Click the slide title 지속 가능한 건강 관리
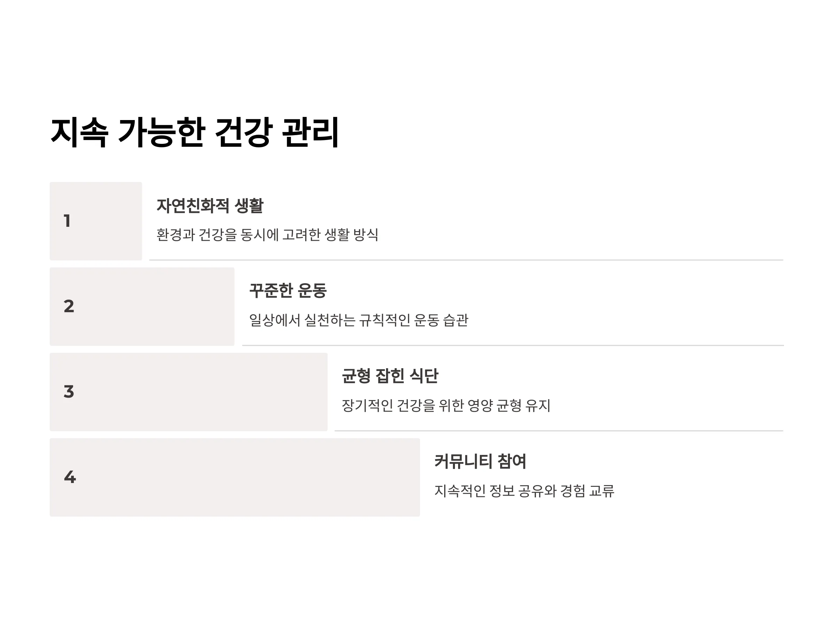840x630 pixels. [x=195, y=132]
